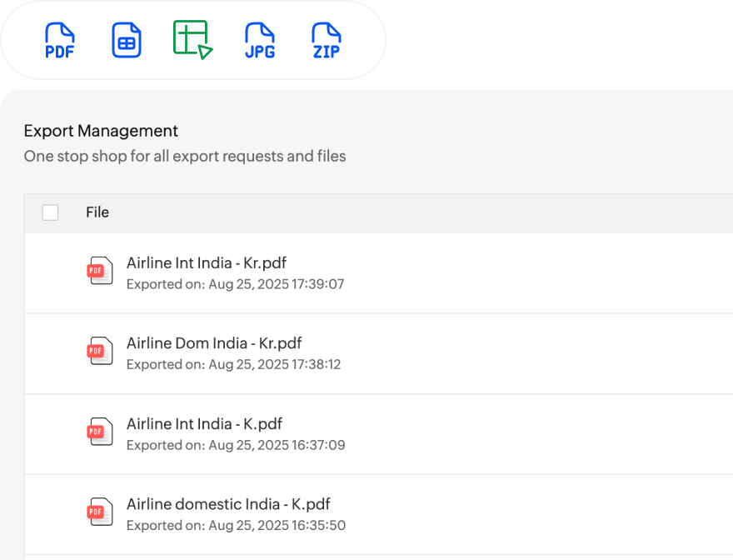Viewport: 733px width, 560px height.
Task: Click the File column header
Action: click(x=97, y=212)
